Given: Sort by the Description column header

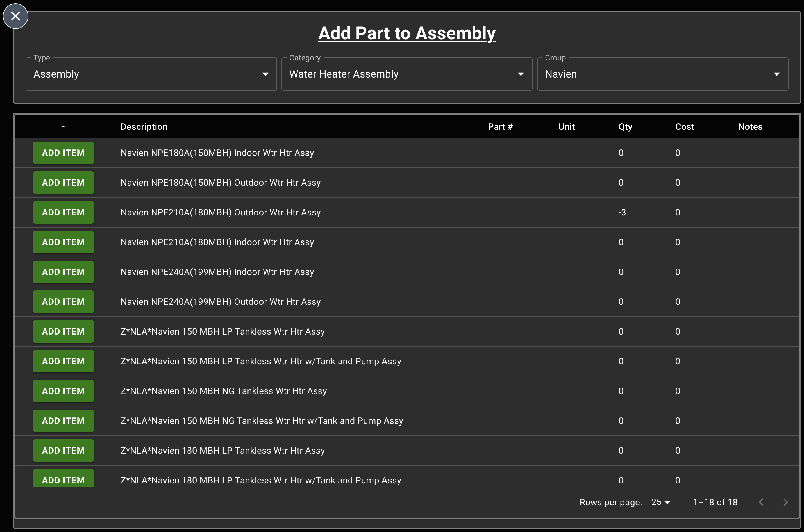Looking at the screenshot, I should tap(144, 126).
